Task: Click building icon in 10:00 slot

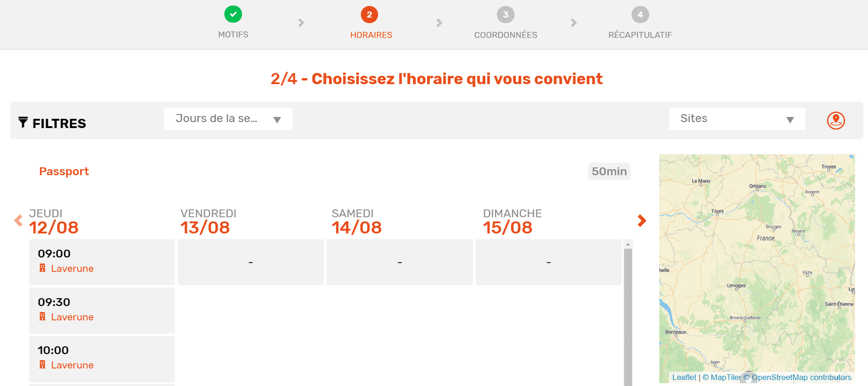Action: pos(43,365)
